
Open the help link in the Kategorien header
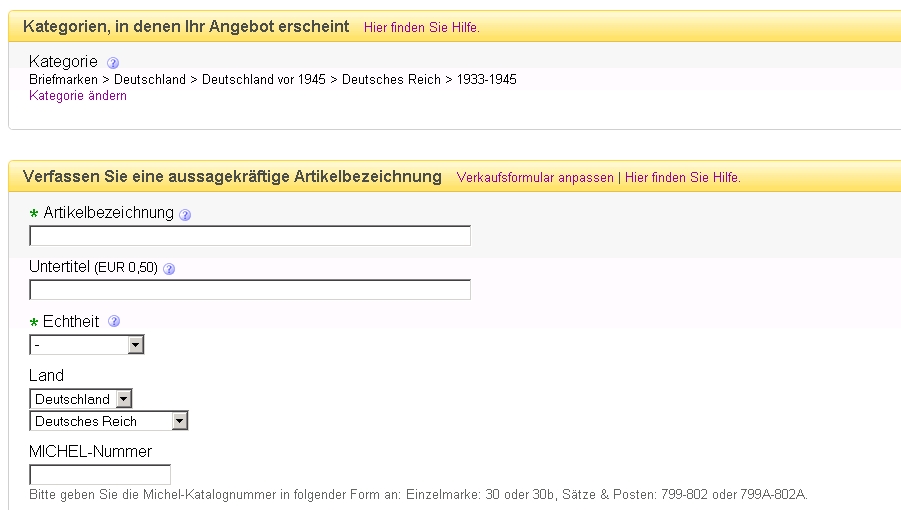tap(421, 27)
